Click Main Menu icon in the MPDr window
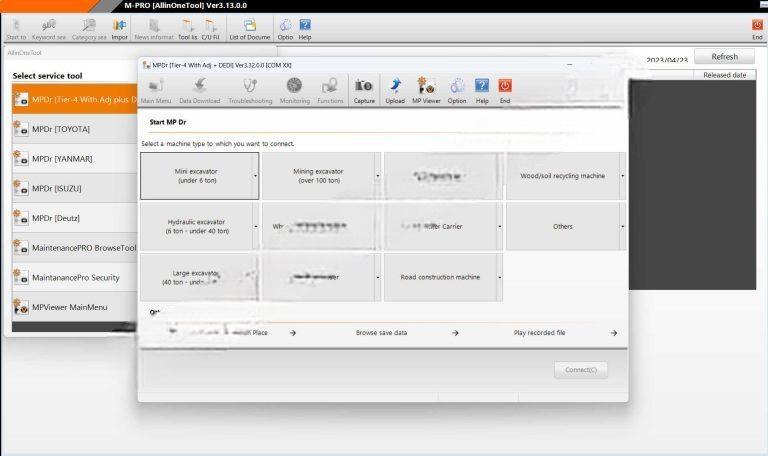The height and width of the screenshot is (456, 768). tap(156, 91)
